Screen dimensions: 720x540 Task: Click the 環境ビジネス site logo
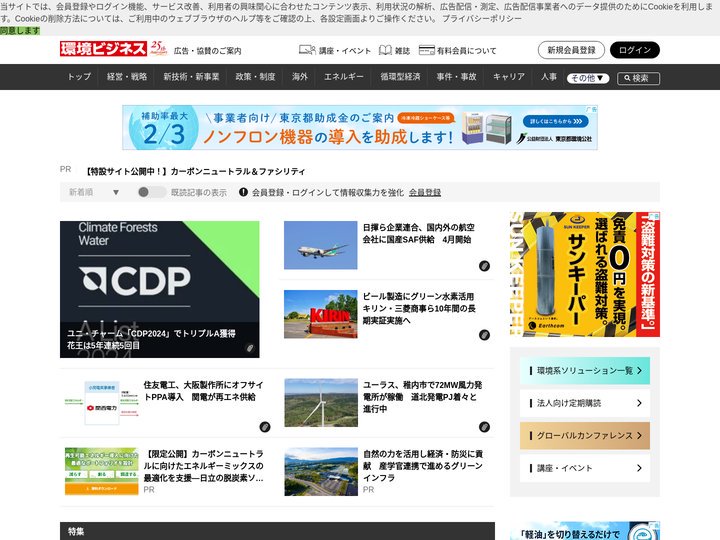[x=103, y=49]
